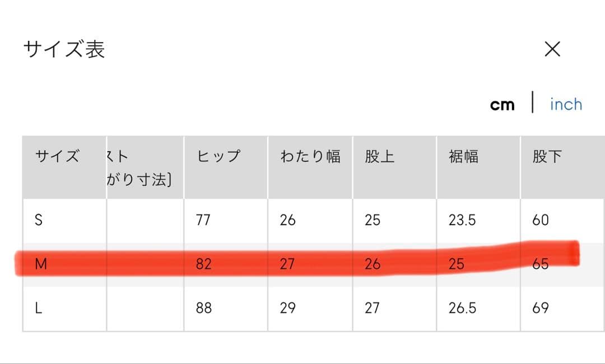Click the S inseam value 60
This screenshot has width=605, height=364.
pyautogui.click(x=541, y=220)
